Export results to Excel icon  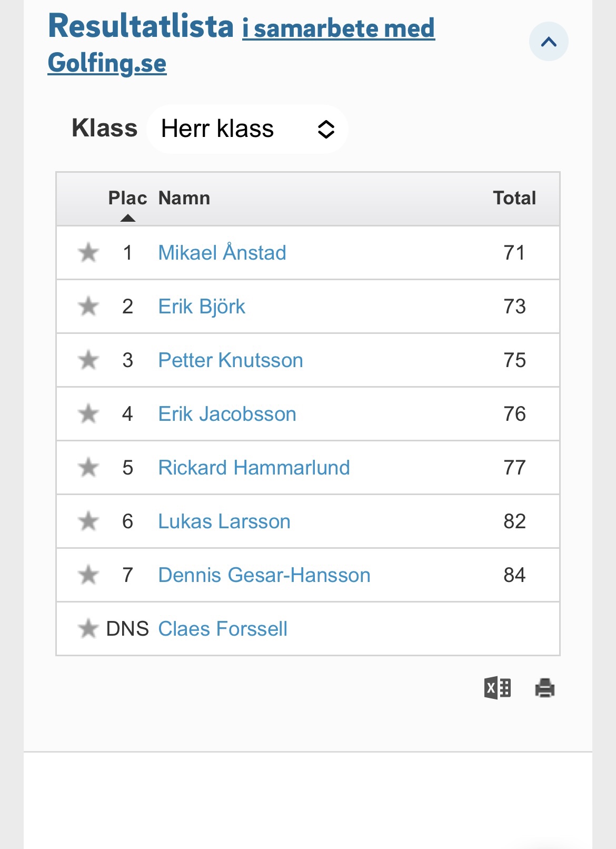497,688
